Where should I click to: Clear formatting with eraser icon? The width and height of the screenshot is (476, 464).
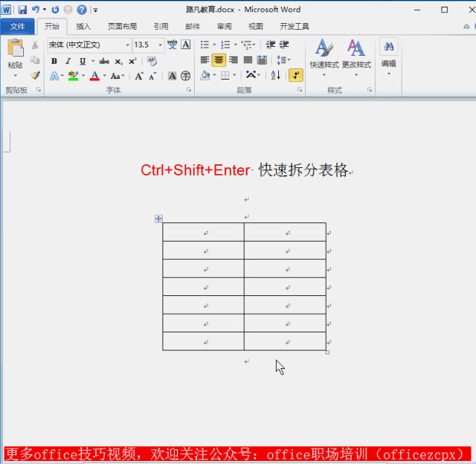(152, 61)
